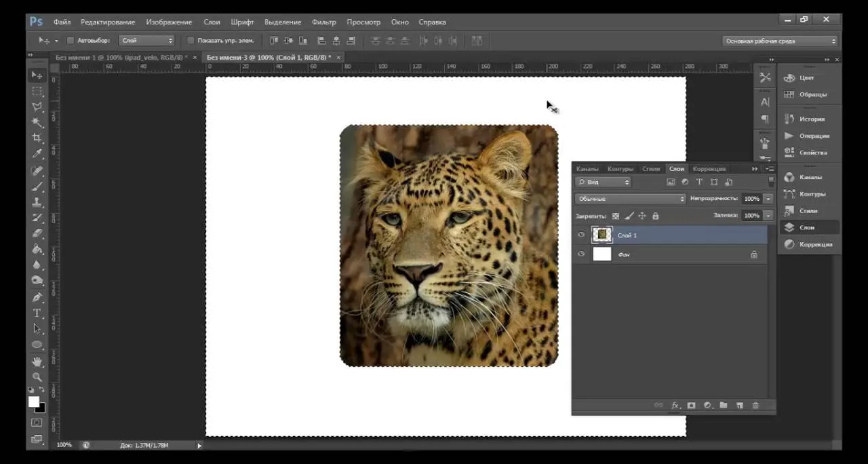Select the Polygonal Lasso tool
The image size is (868, 464).
[37, 107]
